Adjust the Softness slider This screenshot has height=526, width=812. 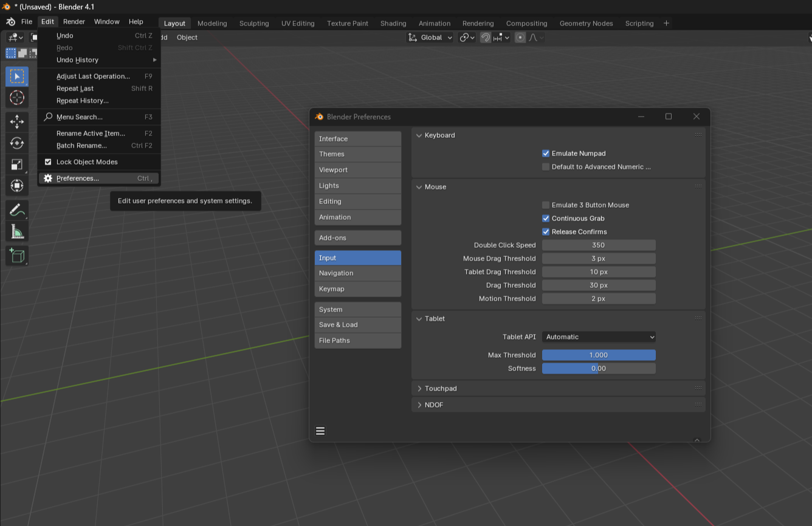coord(599,369)
